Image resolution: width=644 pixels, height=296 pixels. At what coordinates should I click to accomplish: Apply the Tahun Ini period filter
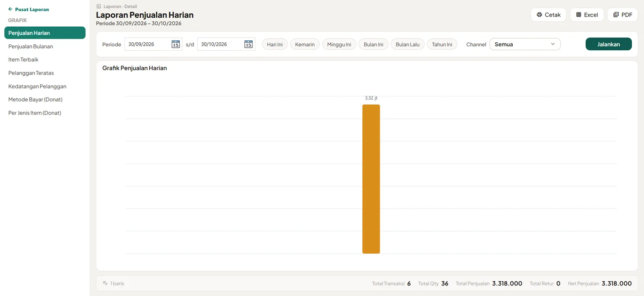[x=442, y=44]
